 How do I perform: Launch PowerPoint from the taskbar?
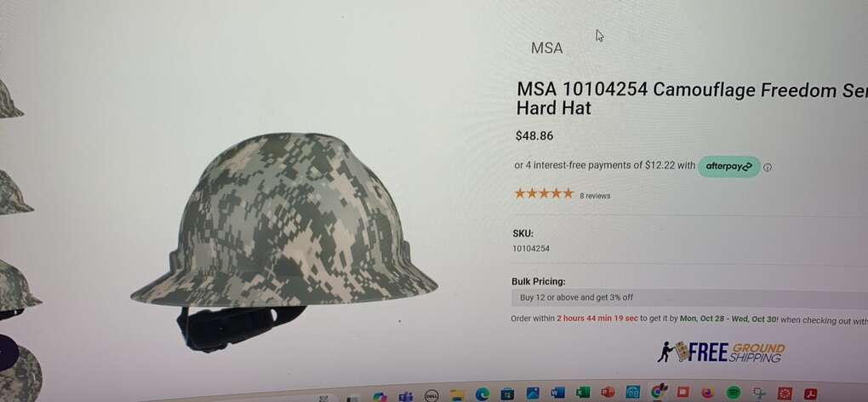click(608, 392)
